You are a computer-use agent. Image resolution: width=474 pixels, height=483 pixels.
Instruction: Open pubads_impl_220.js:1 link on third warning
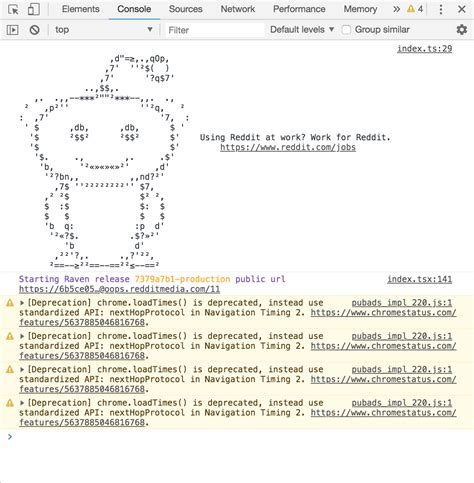click(402, 369)
